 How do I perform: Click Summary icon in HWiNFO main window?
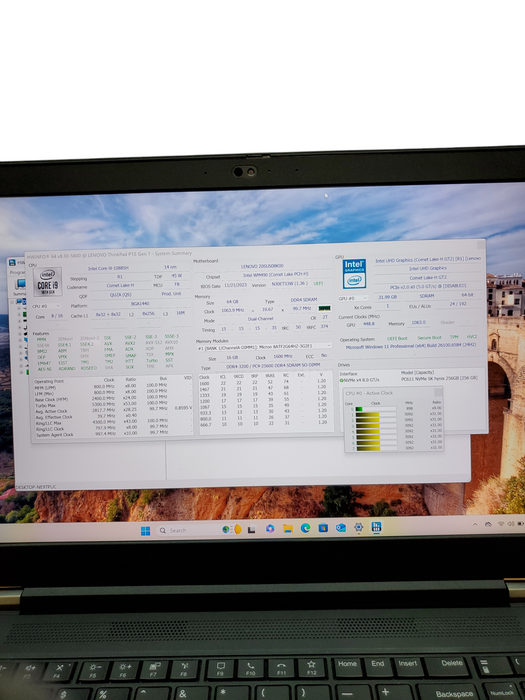point(20,286)
